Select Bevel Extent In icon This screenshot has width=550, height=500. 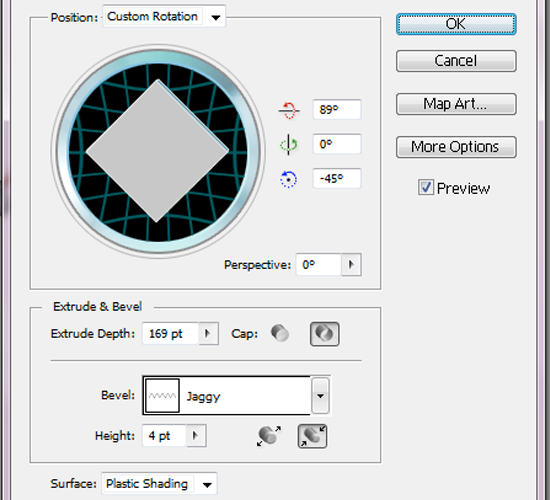coord(313,436)
